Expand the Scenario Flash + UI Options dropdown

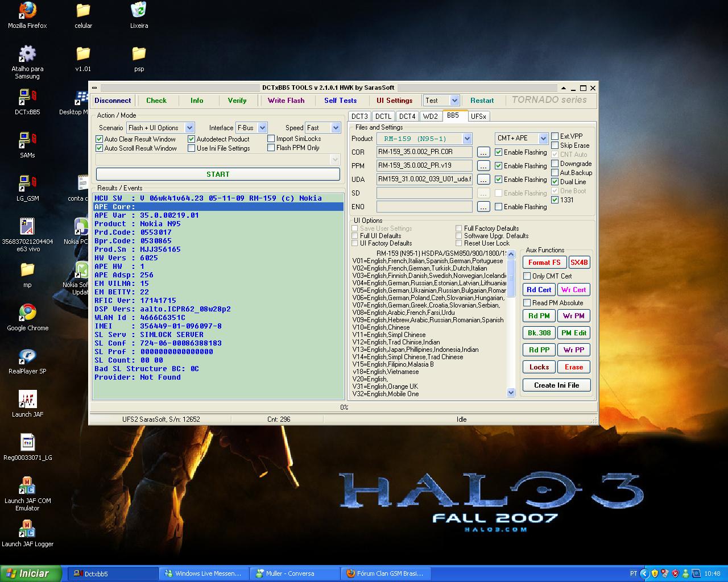click(190, 128)
